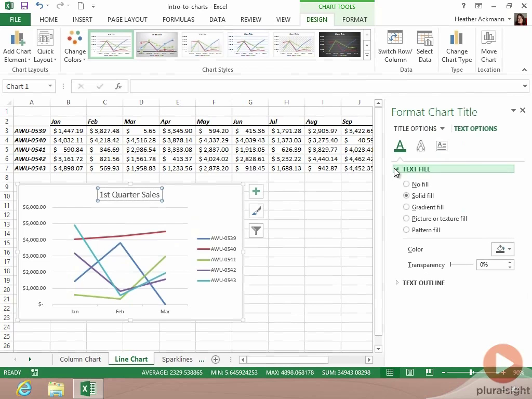Switch to Page Break Preview icon
Viewport: 532px width, 399px height.
click(x=430, y=373)
